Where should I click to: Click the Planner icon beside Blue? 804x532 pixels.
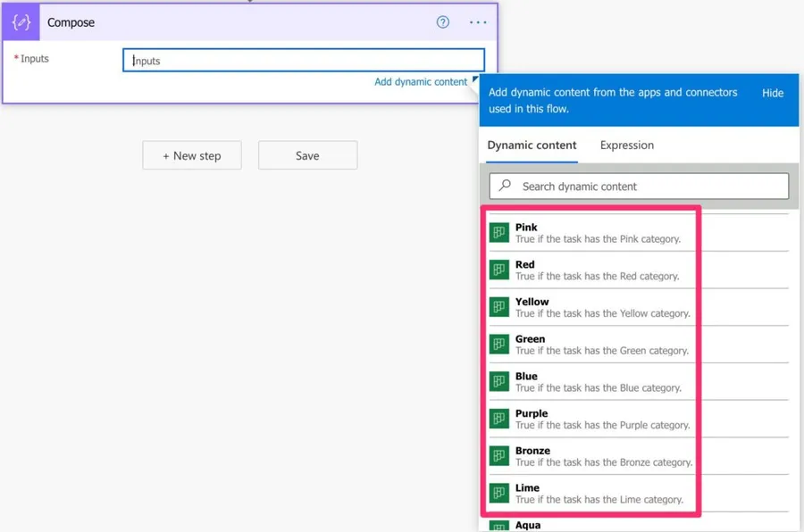pos(499,382)
